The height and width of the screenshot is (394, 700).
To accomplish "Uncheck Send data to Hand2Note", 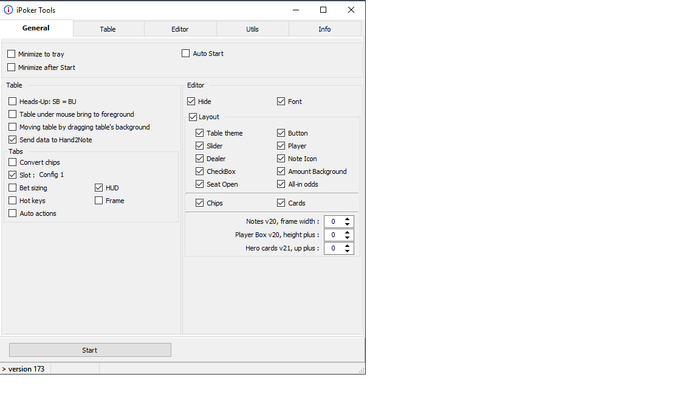I will pos(12,140).
